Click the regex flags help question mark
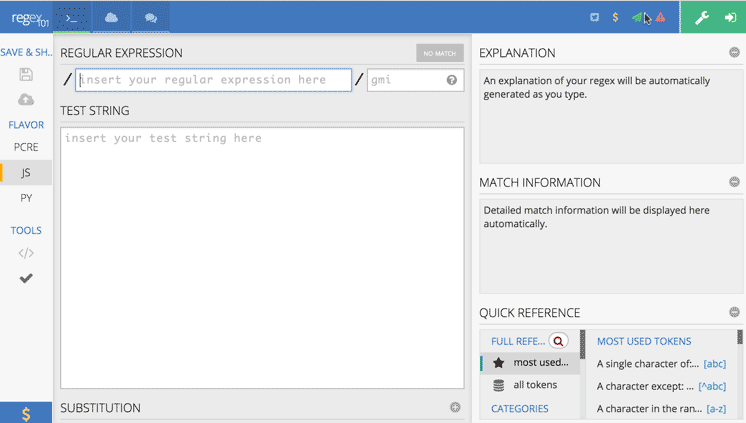The width and height of the screenshot is (746, 423). click(x=452, y=80)
